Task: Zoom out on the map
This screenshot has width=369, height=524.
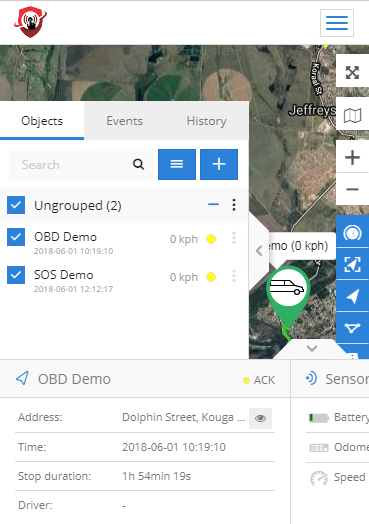Action: 352,189
